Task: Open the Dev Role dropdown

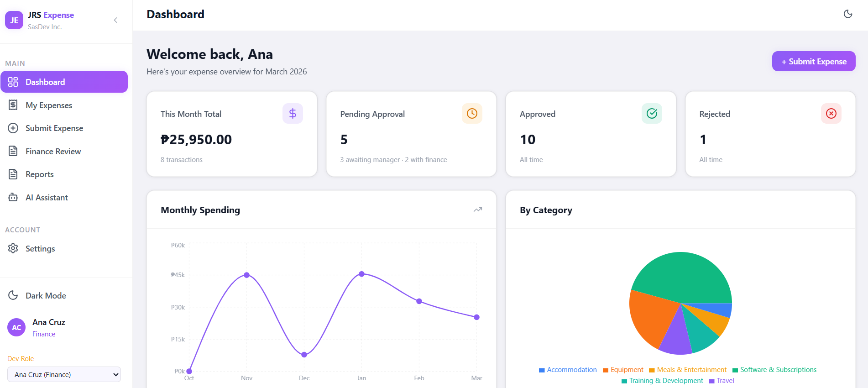Action: [x=64, y=374]
